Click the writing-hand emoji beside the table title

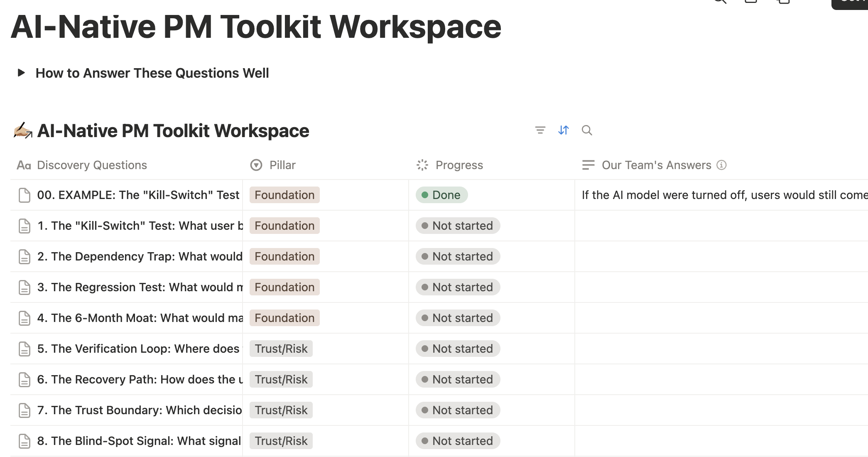tap(22, 130)
